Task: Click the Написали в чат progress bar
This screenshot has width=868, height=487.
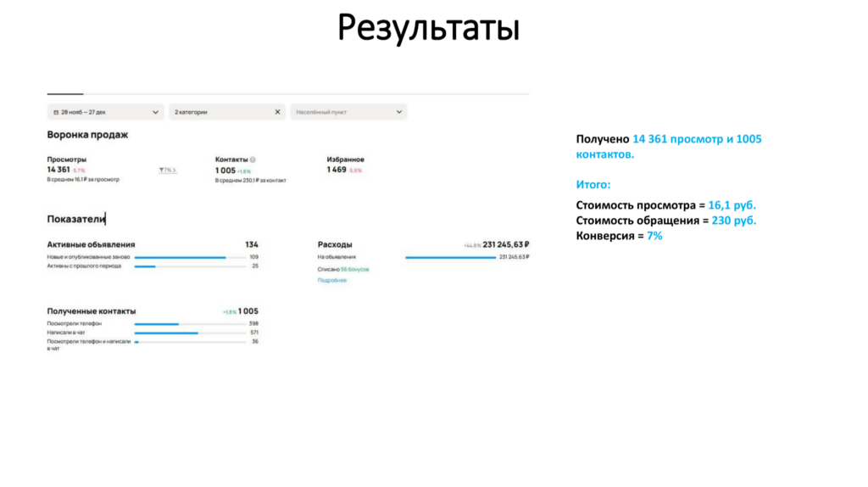Action: coord(191,333)
